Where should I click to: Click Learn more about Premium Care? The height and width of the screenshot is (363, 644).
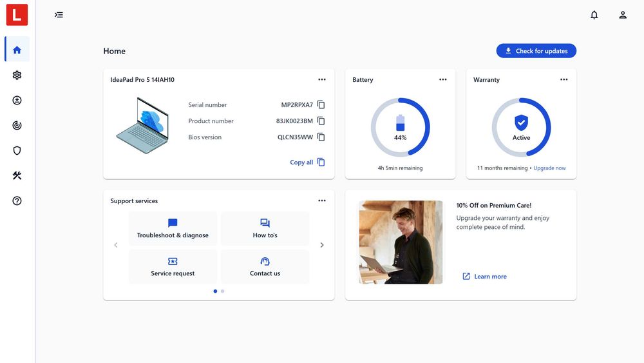[485, 276]
